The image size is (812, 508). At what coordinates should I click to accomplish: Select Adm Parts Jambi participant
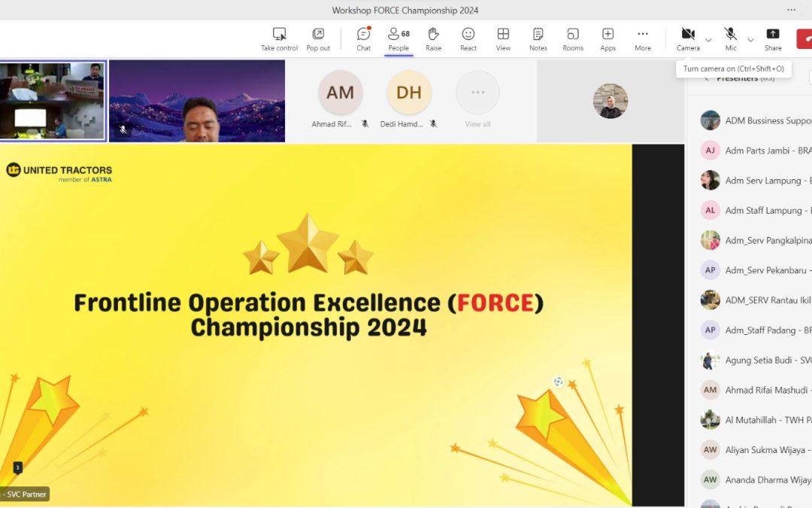756,151
